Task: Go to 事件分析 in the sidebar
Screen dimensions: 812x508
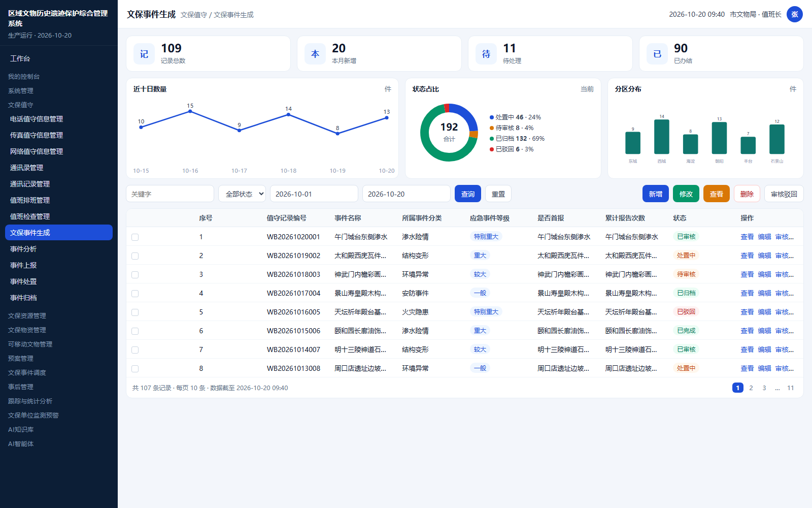Action: tap(59, 249)
